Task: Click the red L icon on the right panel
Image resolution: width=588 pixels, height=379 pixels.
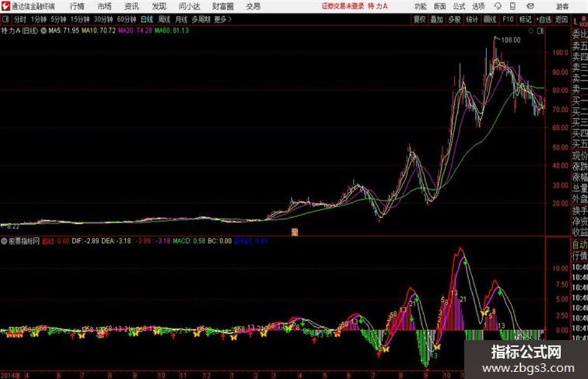Action: (576, 22)
